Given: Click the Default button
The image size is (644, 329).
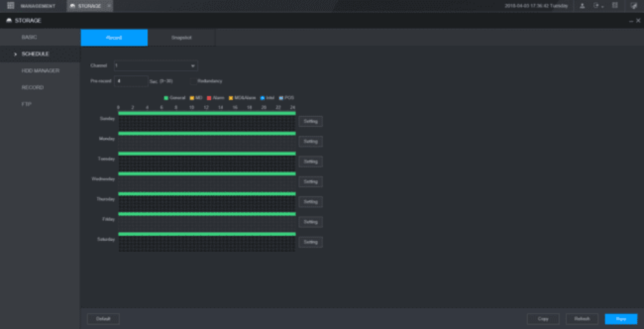Looking at the screenshot, I should point(103,319).
